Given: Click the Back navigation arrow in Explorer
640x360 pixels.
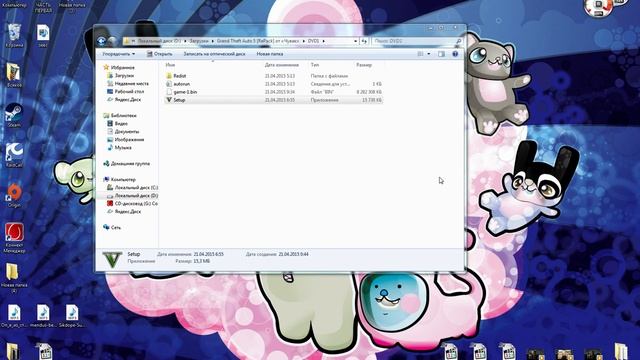Looking at the screenshot, I should 102,41.
